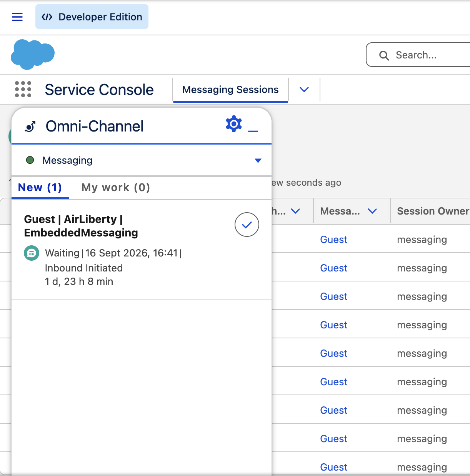Open the Guest AirLiberty EmbeddedMessaging request
Image resolution: width=470 pixels, height=476 pixels.
tap(81, 226)
